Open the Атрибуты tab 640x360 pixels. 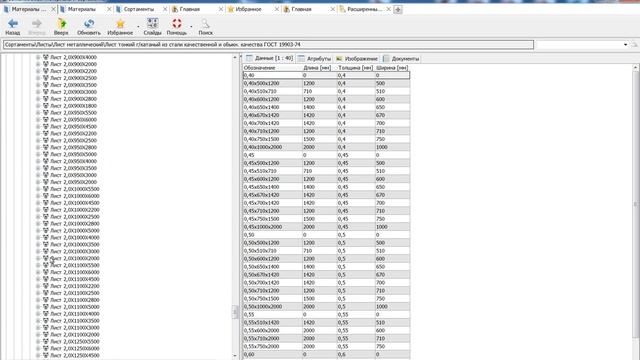pyautogui.click(x=314, y=58)
